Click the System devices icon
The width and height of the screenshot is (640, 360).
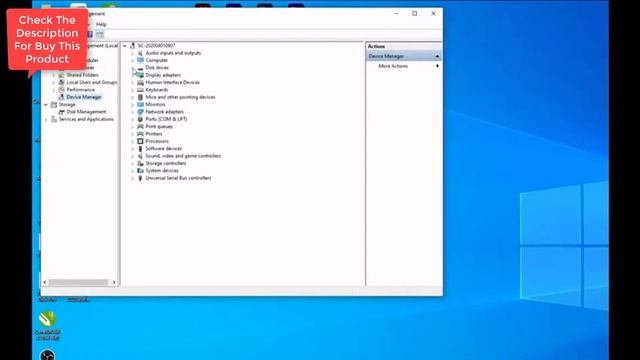point(140,171)
